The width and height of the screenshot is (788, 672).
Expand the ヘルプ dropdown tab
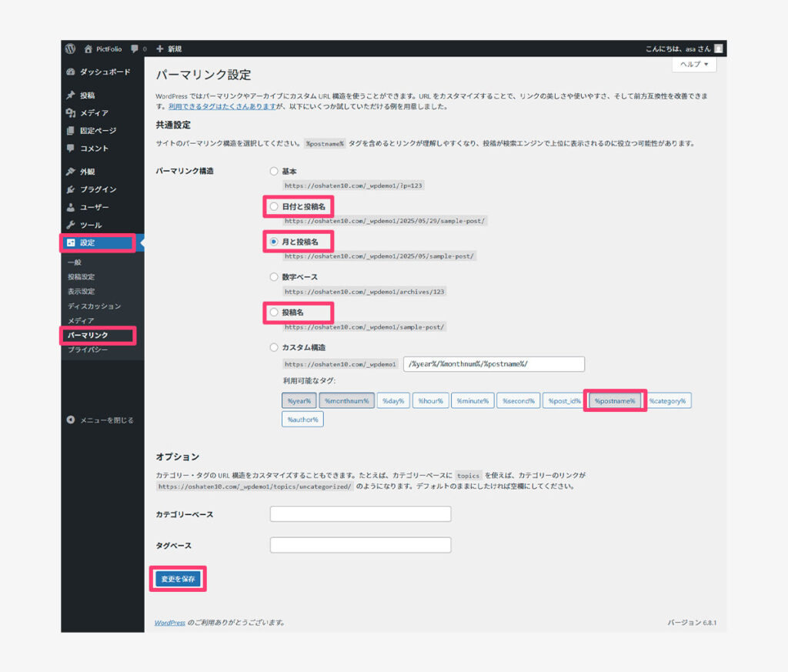click(694, 65)
